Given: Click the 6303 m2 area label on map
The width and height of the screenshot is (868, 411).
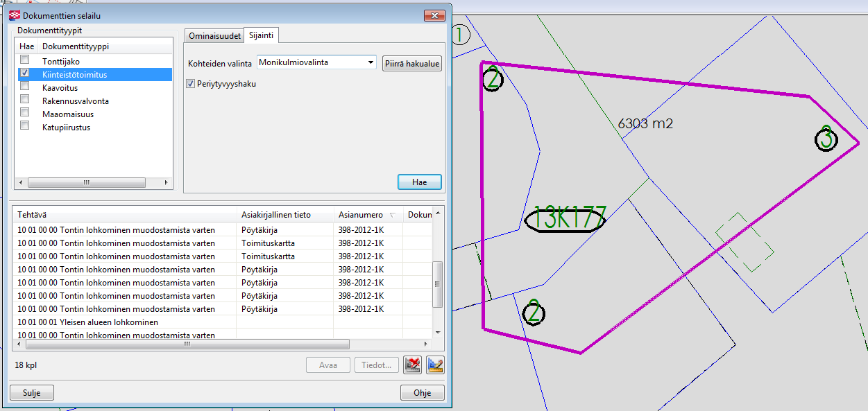Looking at the screenshot, I should click(645, 124).
